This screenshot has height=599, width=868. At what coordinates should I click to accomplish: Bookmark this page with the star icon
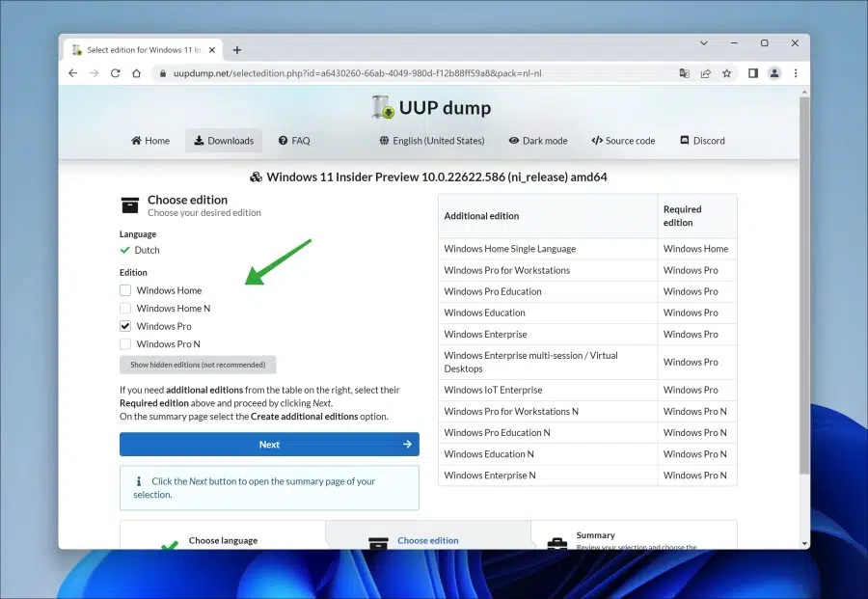[x=727, y=73]
